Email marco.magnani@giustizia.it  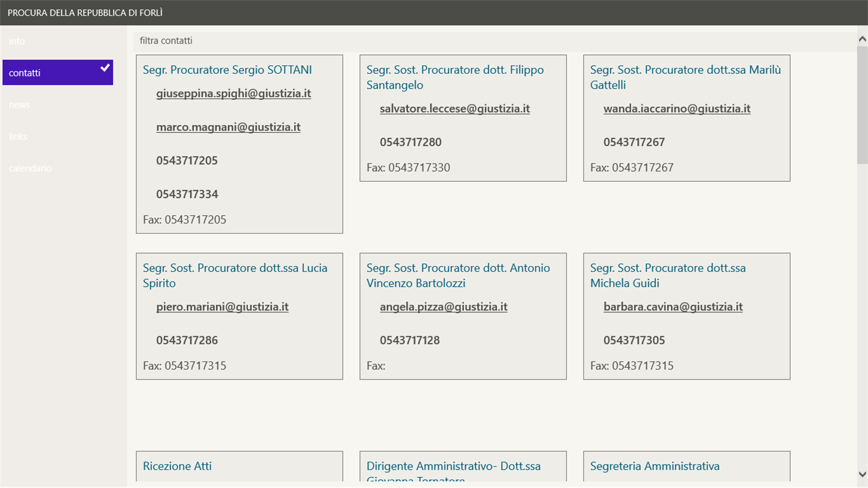[228, 127]
